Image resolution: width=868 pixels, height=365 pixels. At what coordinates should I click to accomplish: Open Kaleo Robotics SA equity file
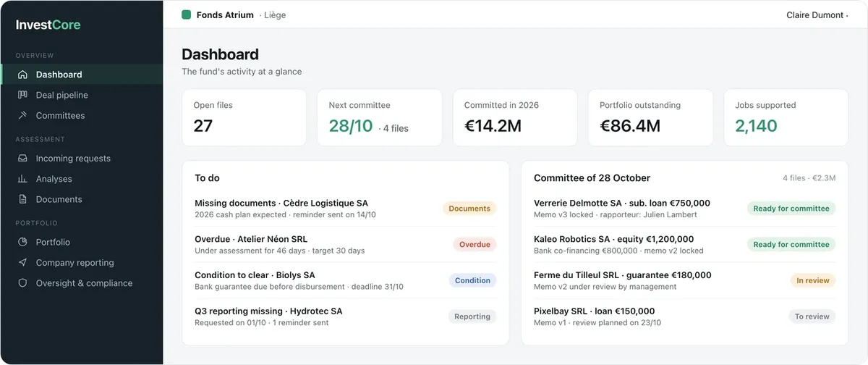click(x=684, y=245)
